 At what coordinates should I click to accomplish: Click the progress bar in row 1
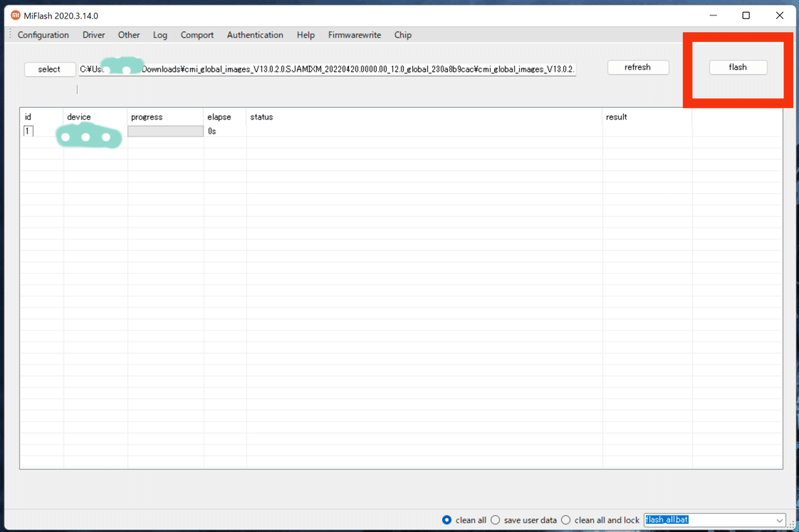pos(166,131)
